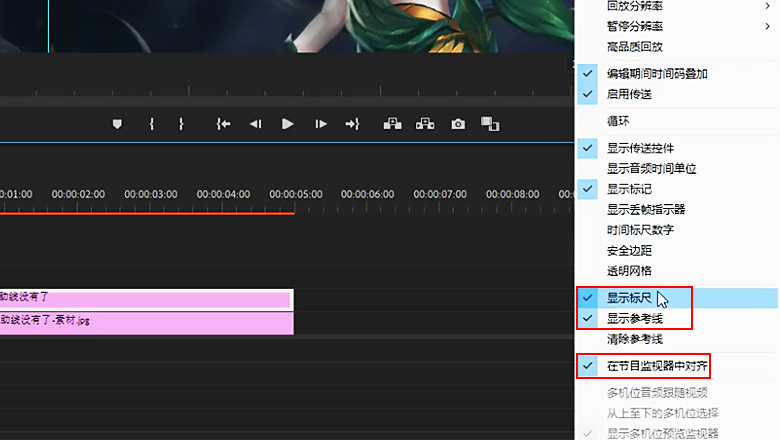The height and width of the screenshot is (440, 780).
Task: Step forward one frame
Action: point(321,124)
